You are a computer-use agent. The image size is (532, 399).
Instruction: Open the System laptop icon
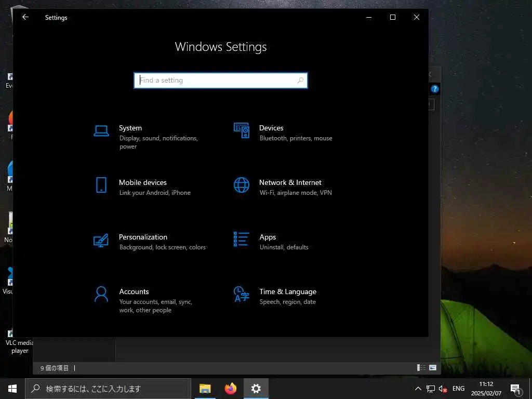101,130
